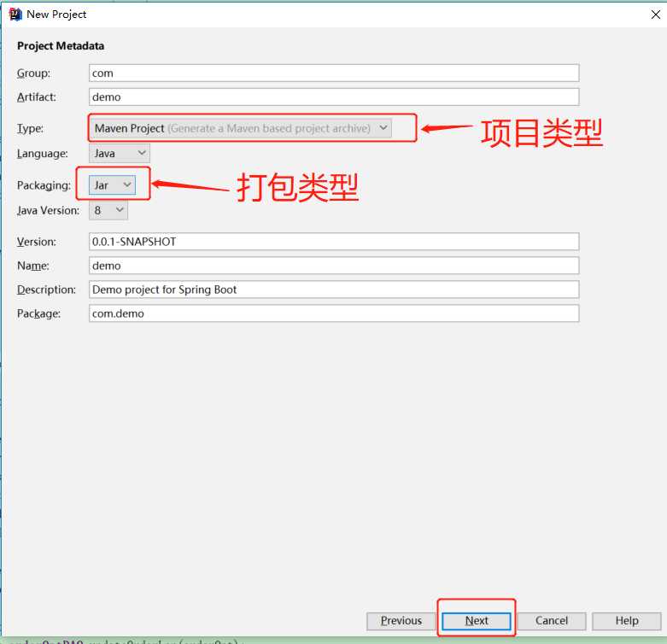Select the Name input field
The height and width of the screenshot is (644, 667).
coord(334,266)
